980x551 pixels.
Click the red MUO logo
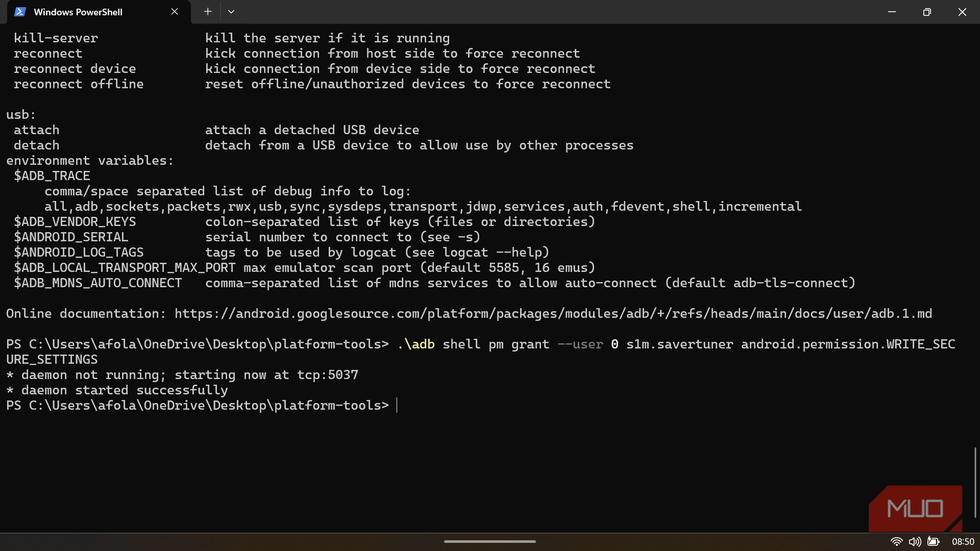(x=915, y=508)
